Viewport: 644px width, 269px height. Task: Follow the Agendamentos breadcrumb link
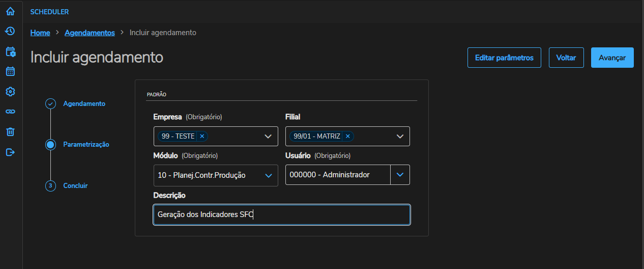coord(90,33)
